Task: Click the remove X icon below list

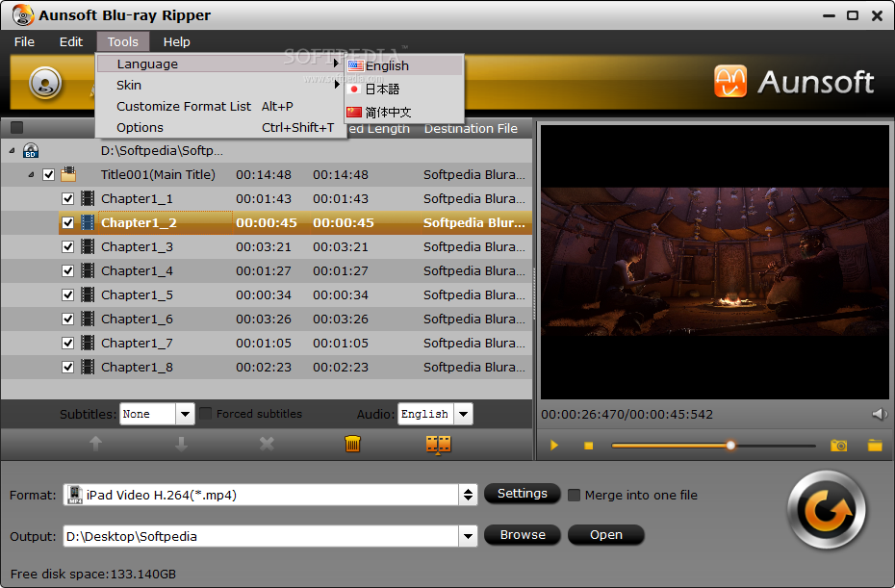Action: click(267, 444)
